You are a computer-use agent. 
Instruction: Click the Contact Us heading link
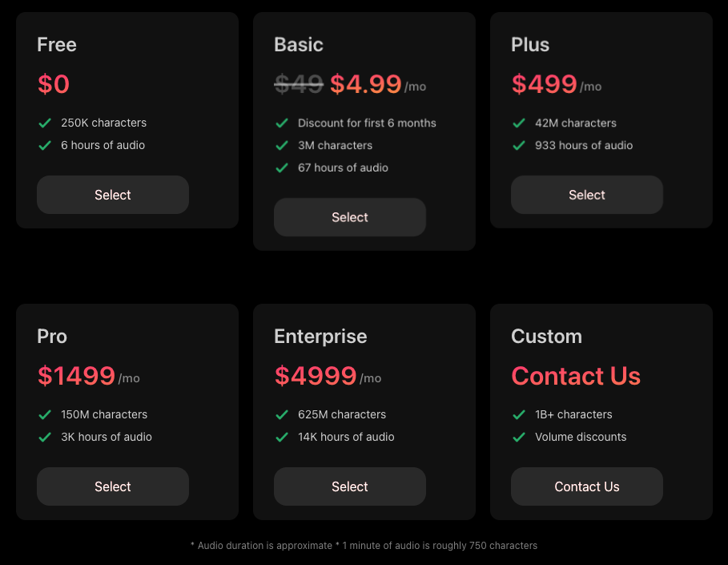click(x=576, y=376)
